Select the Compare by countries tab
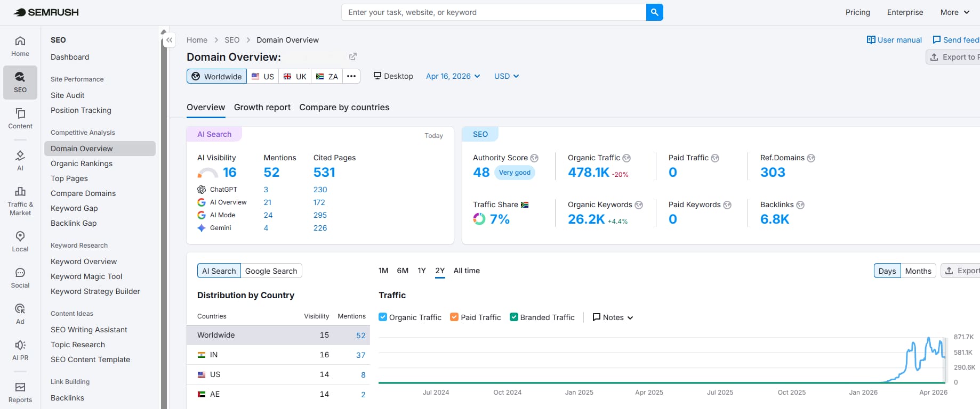The width and height of the screenshot is (980, 409). (344, 107)
